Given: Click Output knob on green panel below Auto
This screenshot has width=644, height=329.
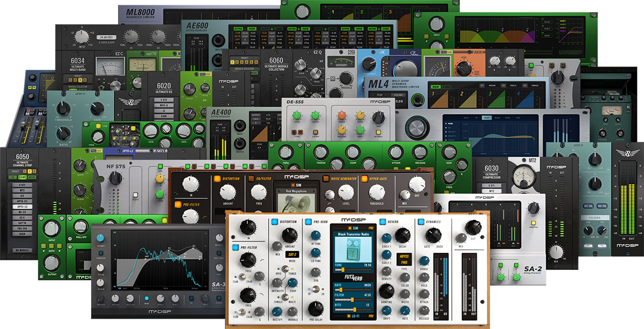Looking at the screenshot, I should point(52,262).
